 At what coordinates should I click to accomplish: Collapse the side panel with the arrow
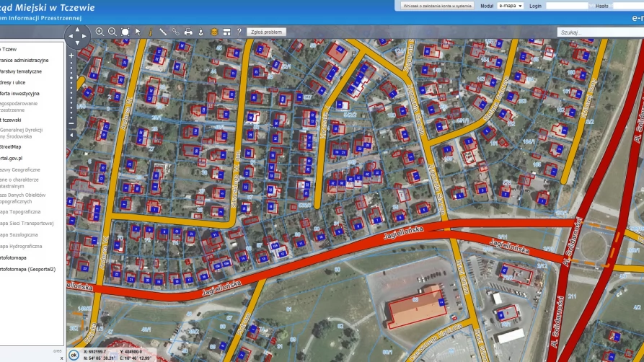click(71, 135)
